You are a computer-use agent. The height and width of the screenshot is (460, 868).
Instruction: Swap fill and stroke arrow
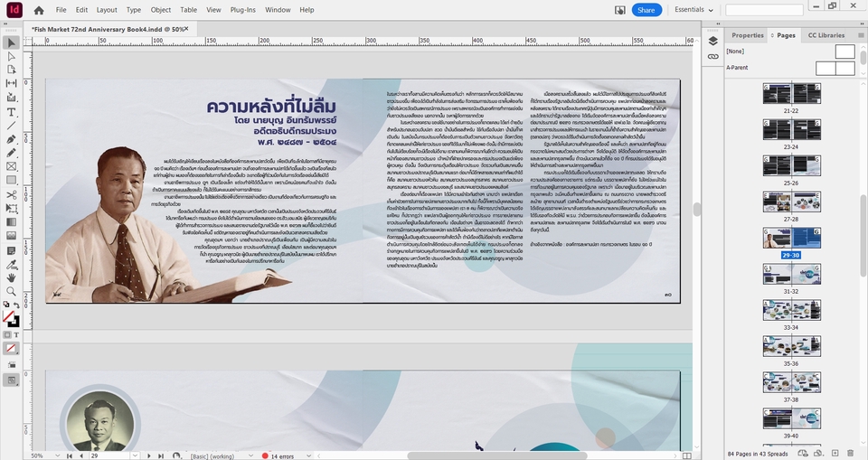click(x=16, y=305)
